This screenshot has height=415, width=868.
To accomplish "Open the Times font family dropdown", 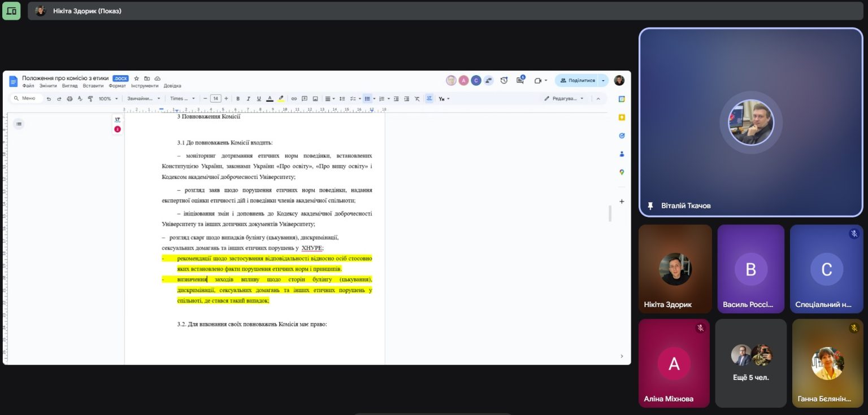I will tap(182, 99).
